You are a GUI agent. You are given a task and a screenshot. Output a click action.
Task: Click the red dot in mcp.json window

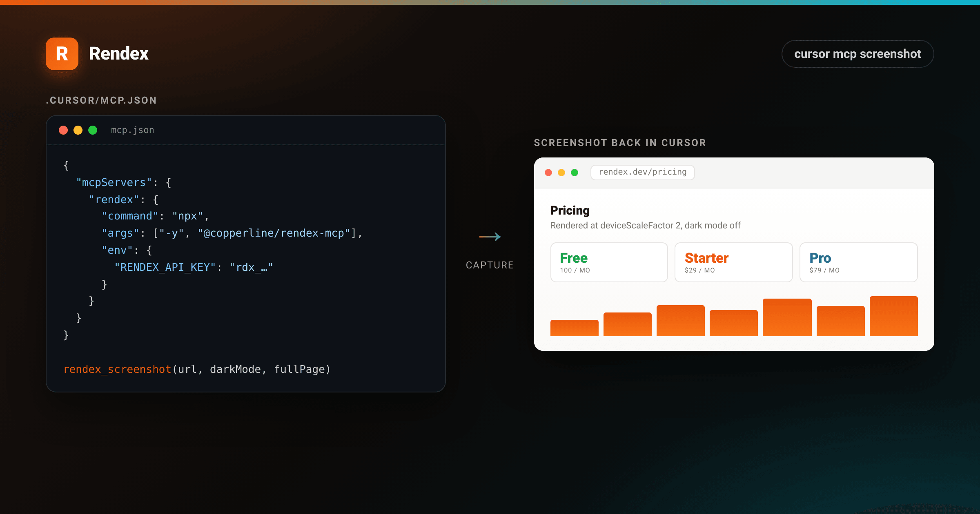coord(63,130)
